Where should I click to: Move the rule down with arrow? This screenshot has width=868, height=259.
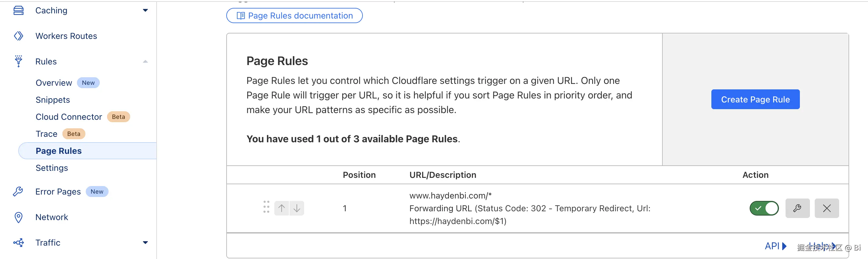[297, 208]
